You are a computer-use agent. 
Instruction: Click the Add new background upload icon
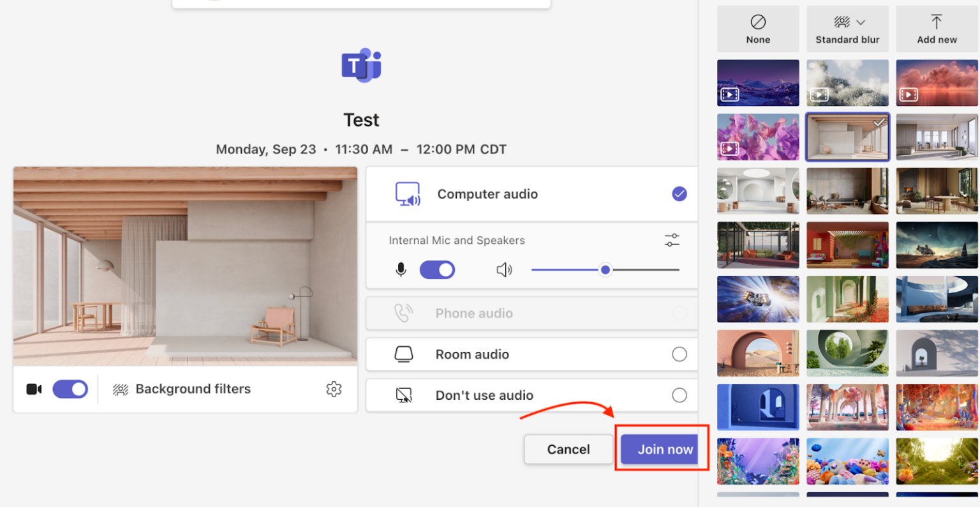point(936,24)
